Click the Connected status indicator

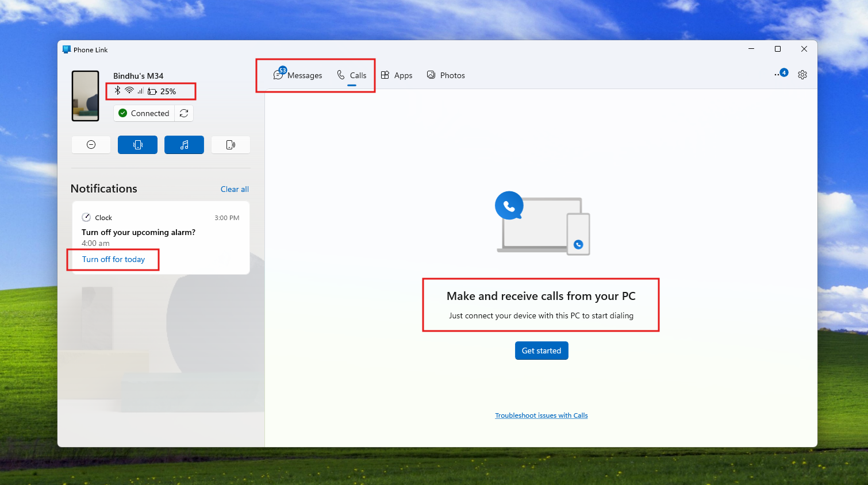144,113
